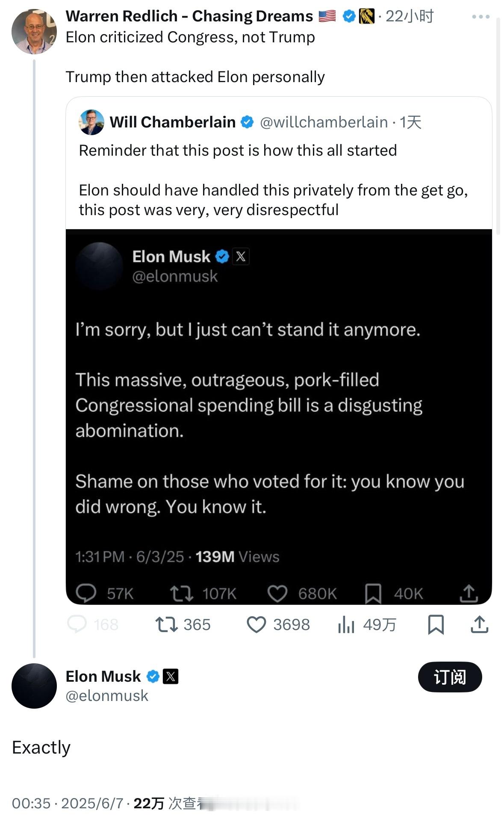The image size is (504, 816).
Task: Share Warren Redlich's post via share icon
Action: 479,624
